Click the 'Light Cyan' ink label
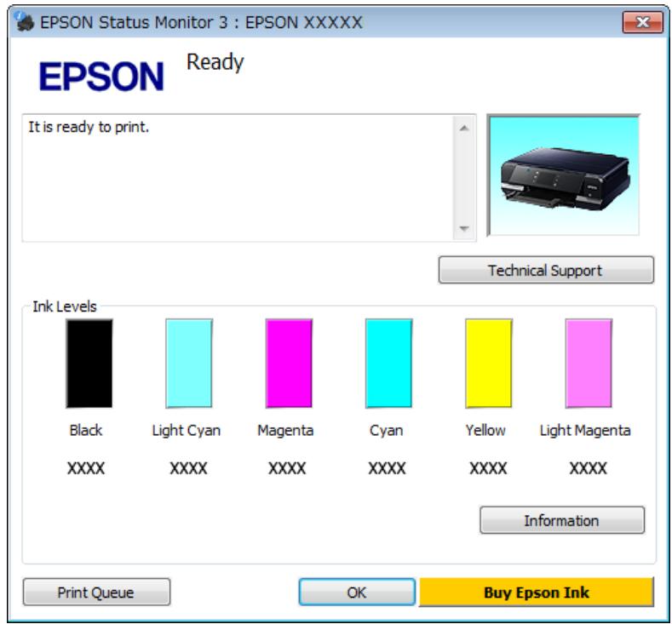This screenshot has height=624, width=672. (x=187, y=431)
